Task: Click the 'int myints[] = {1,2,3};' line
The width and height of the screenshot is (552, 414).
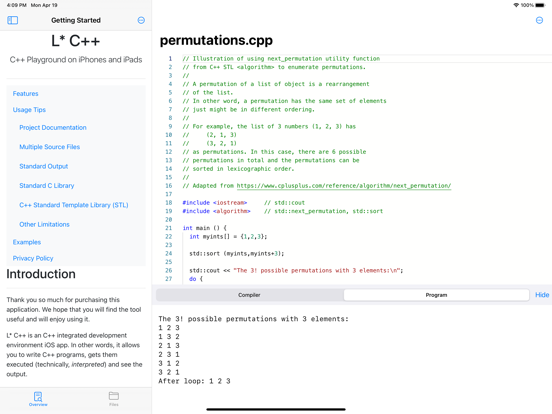Action: pyautogui.click(x=228, y=237)
